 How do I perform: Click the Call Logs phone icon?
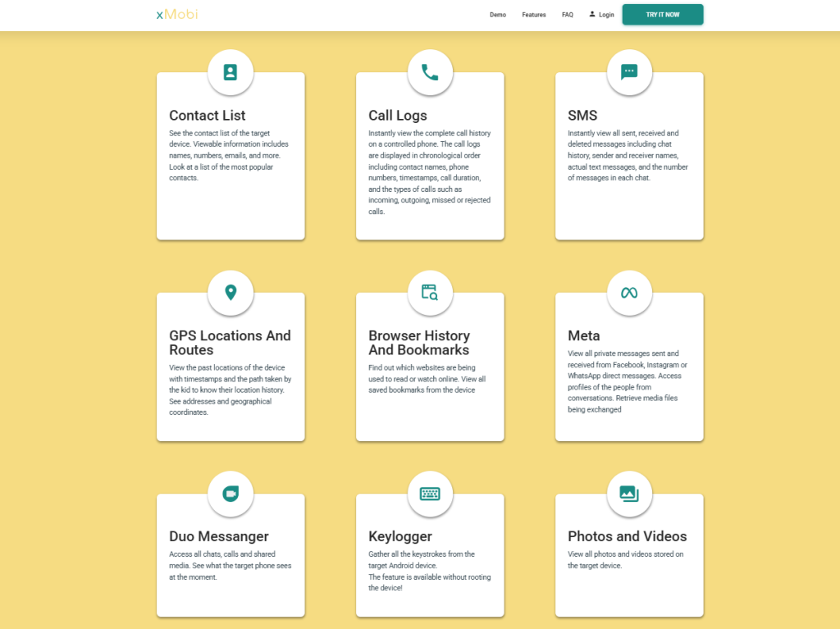430,72
